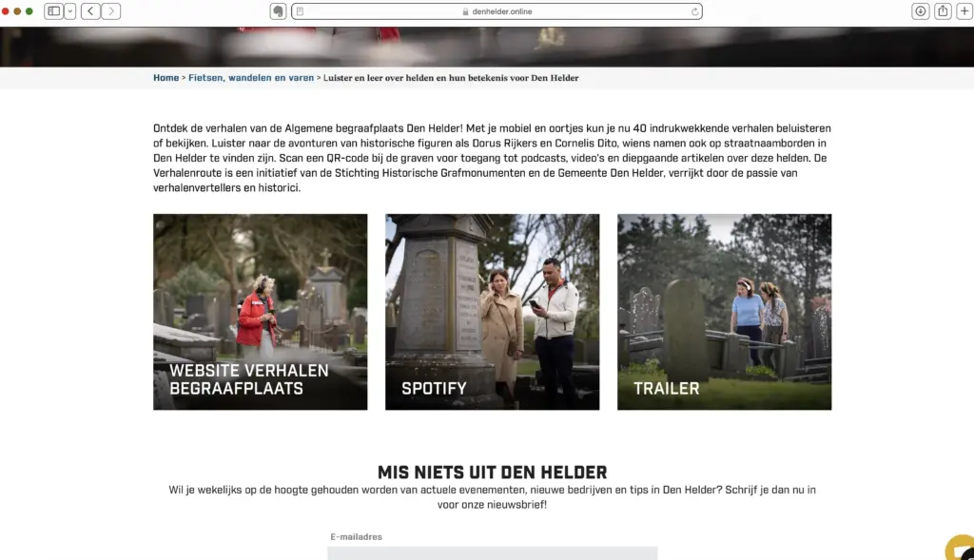This screenshot has height=560, width=974.
Task: Open the Website Verhalen Begraafplaats tile
Action: (260, 312)
